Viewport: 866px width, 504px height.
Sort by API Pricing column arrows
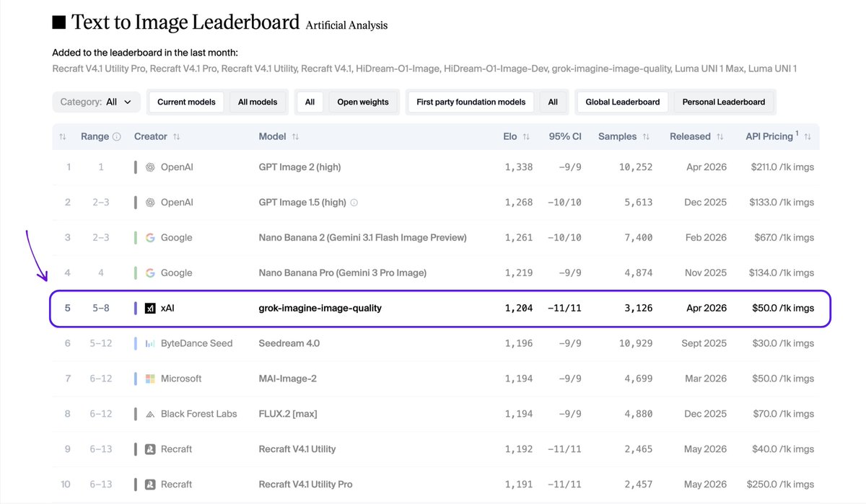pos(808,136)
